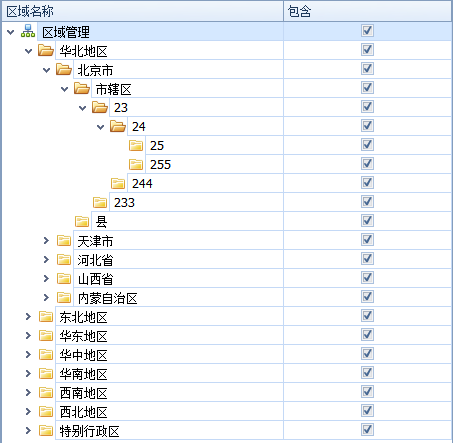The height and width of the screenshot is (443, 453).
Task: Expand the 特别行政区 node
Action: click(28, 431)
